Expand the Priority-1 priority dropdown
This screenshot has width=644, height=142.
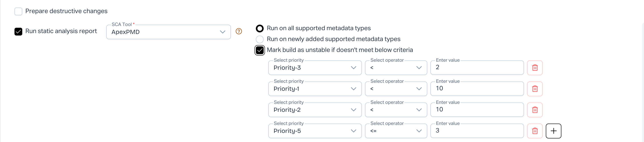click(315, 89)
